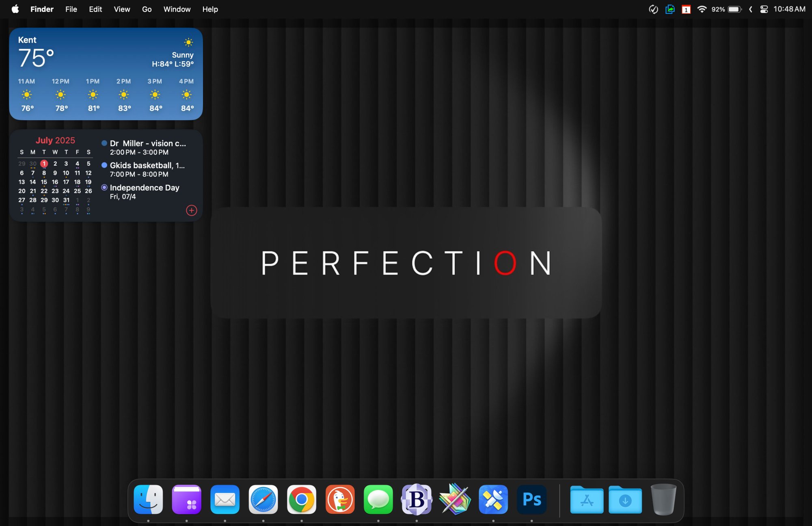The height and width of the screenshot is (526, 812).
Task: Open the Go menu
Action: [x=147, y=9]
